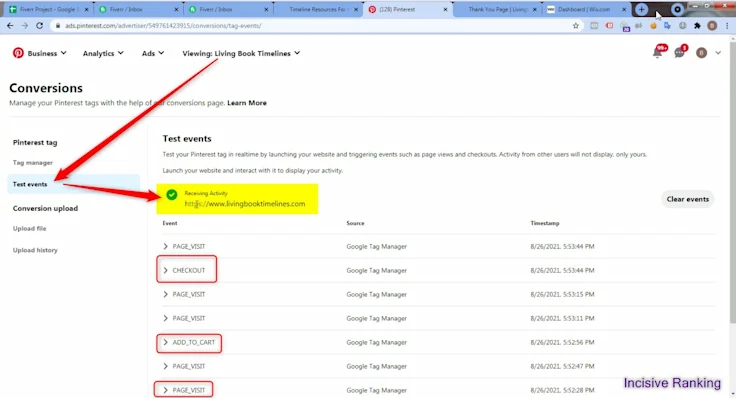Open Upload file in sidebar

click(x=30, y=229)
